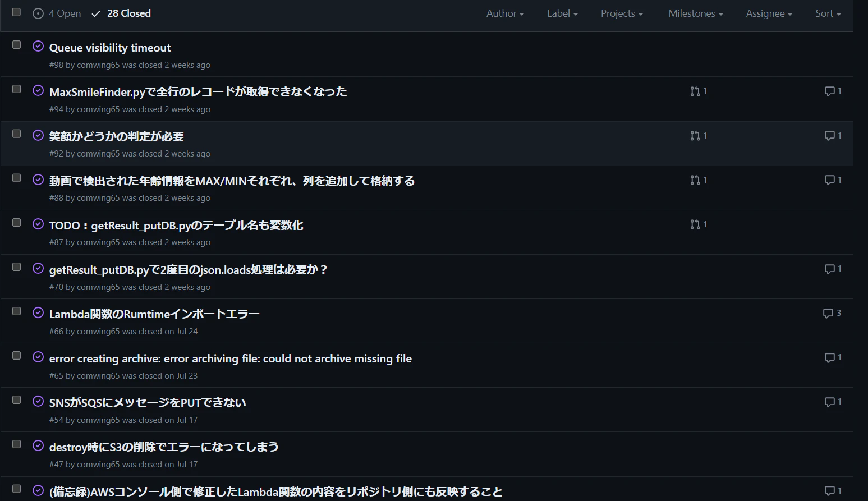Open the 3 comments on Lambda Rumtime issue
868x501 pixels.
pyautogui.click(x=832, y=313)
